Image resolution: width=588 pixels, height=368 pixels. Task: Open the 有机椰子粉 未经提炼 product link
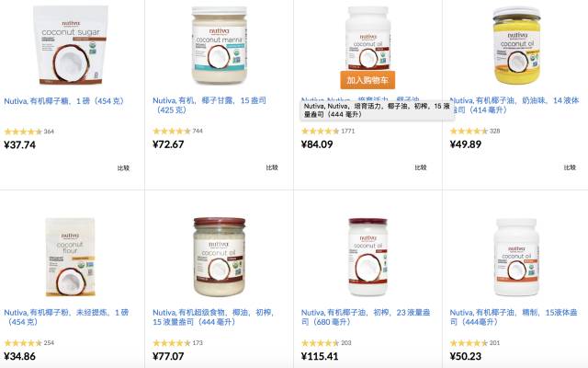coord(66,316)
